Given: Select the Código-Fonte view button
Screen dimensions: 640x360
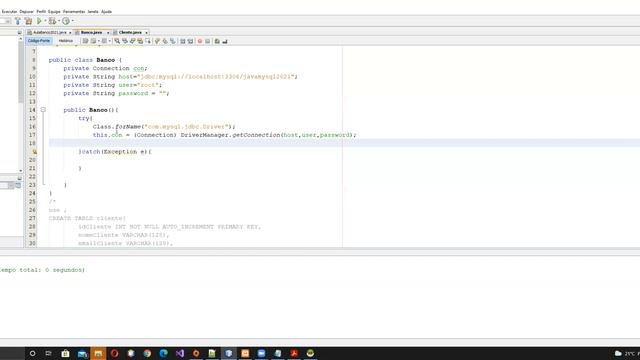Looking at the screenshot, I should point(39,41).
